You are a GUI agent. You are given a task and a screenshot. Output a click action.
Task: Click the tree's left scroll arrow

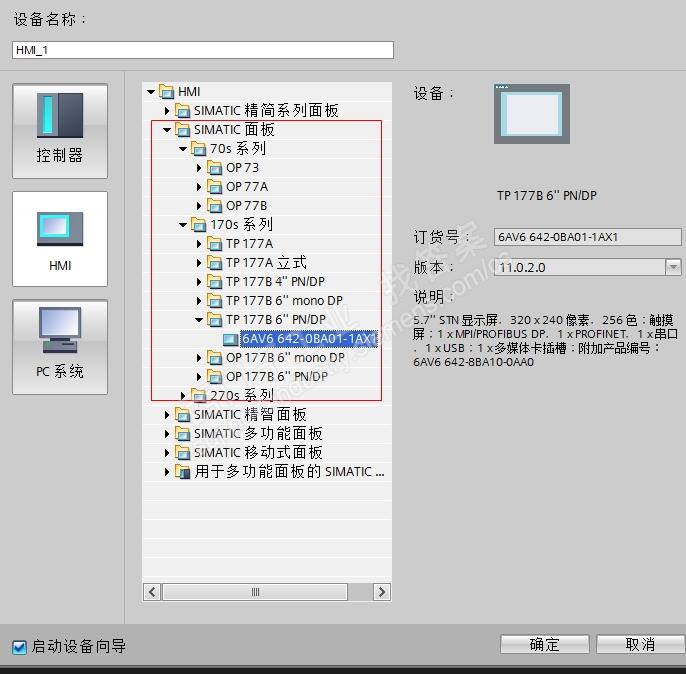click(x=152, y=592)
